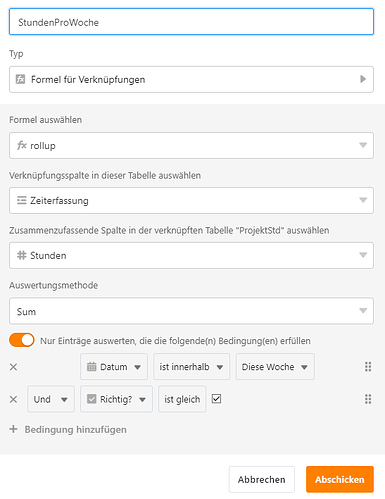Viewport: 385px width, 499px height.
Task: Click the plus icon to add condition
Action: (x=13, y=429)
